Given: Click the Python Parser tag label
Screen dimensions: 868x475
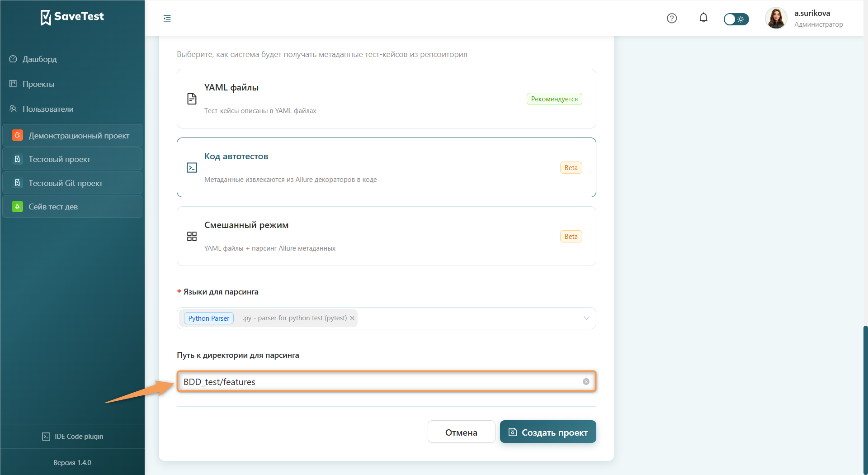Looking at the screenshot, I should pyautogui.click(x=209, y=318).
